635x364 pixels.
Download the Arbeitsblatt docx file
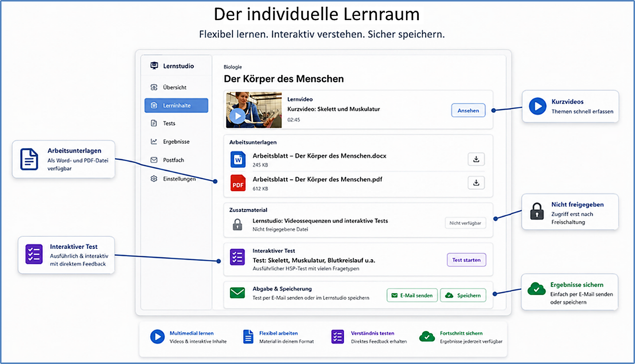(x=476, y=159)
